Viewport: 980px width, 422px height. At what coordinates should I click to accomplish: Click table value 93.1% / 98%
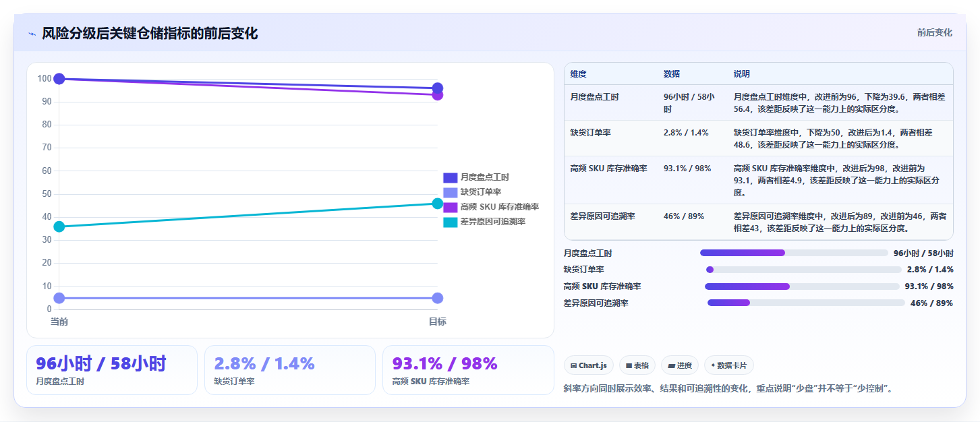pyautogui.click(x=687, y=169)
